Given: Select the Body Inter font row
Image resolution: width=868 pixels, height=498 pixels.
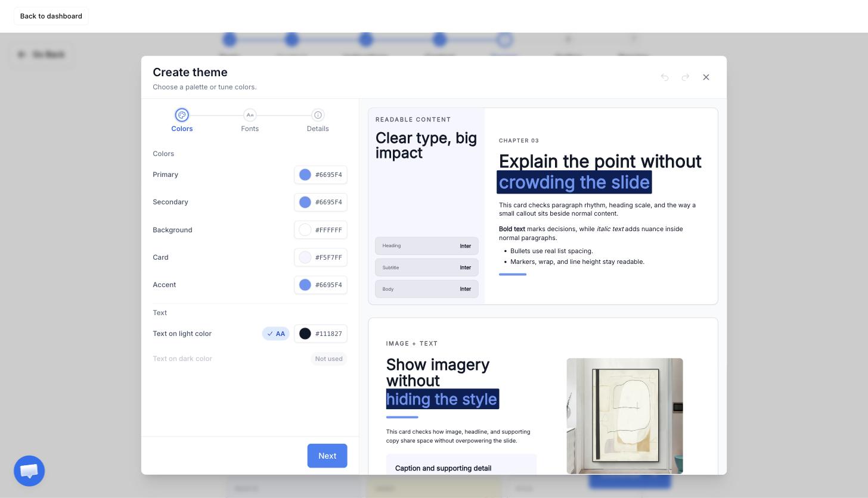Looking at the screenshot, I should tap(427, 289).
